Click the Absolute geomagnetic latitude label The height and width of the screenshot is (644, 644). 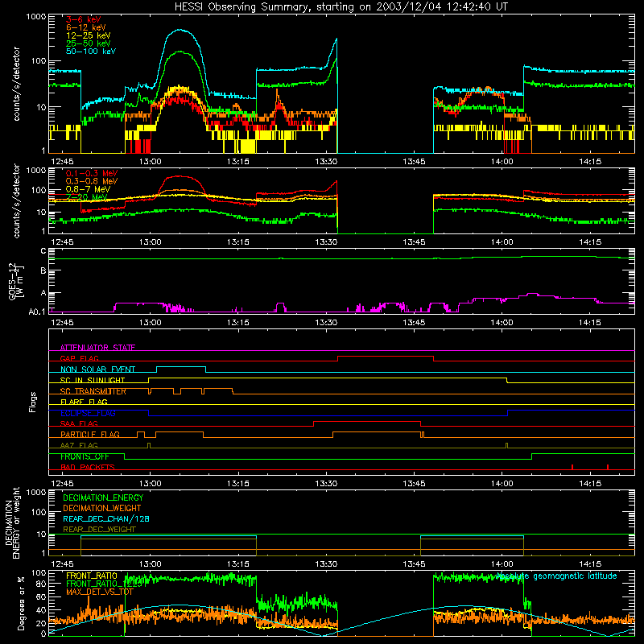pos(556,576)
